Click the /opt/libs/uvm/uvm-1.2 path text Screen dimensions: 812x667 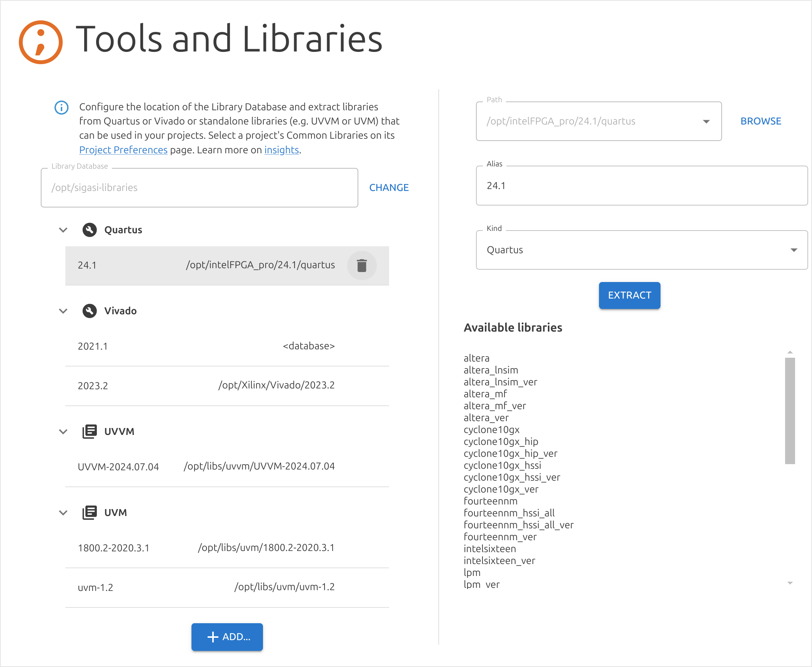coord(285,587)
